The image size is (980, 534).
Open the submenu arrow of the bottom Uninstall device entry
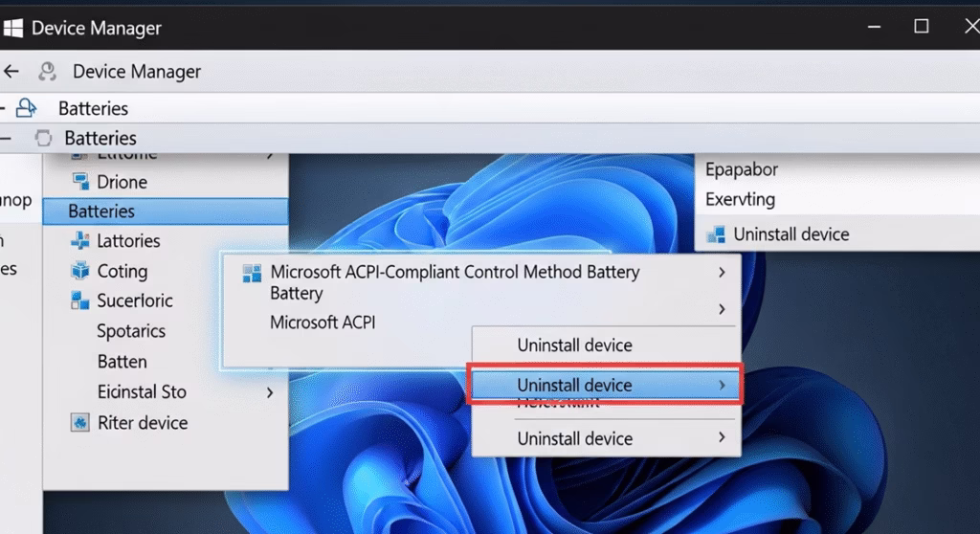click(722, 438)
